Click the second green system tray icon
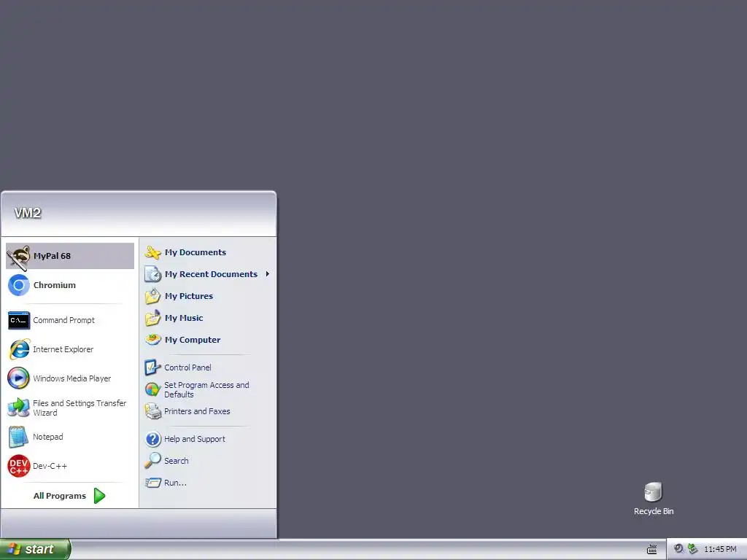Screen dimensions: 747x560 pos(692,549)
